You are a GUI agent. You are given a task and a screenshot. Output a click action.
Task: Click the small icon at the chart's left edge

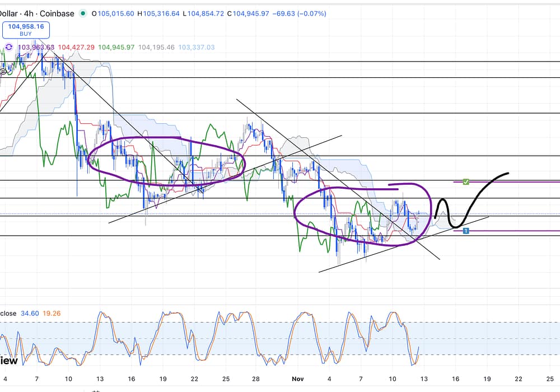[3, 72]
